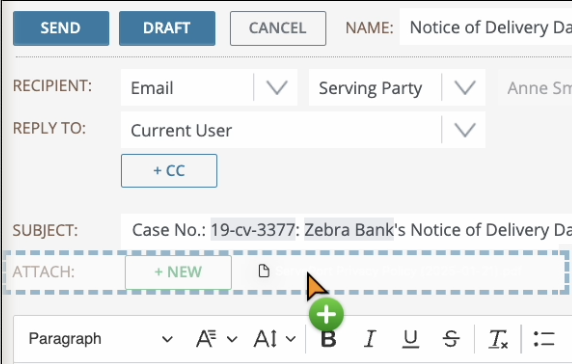Image resolution: width=572 pixels, height=364 pixels.
Task: Apply underline formatting
Action: click(x=410, y=339)
